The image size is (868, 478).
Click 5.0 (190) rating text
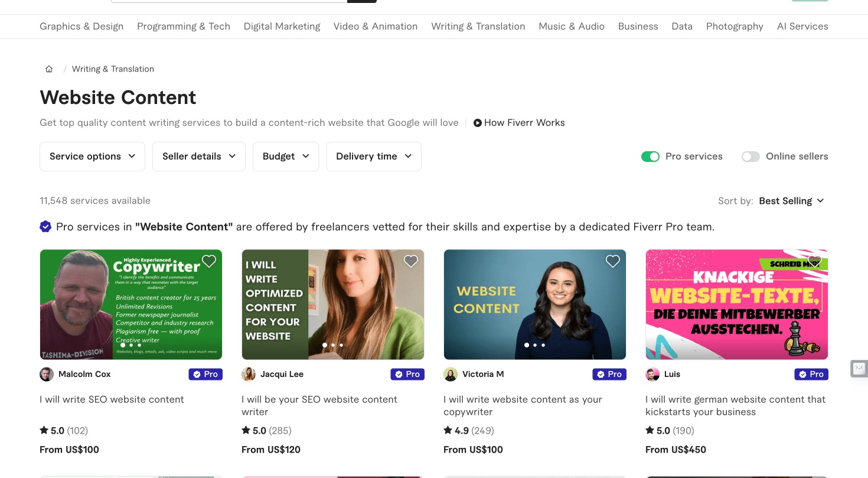(x=670, y=431)
